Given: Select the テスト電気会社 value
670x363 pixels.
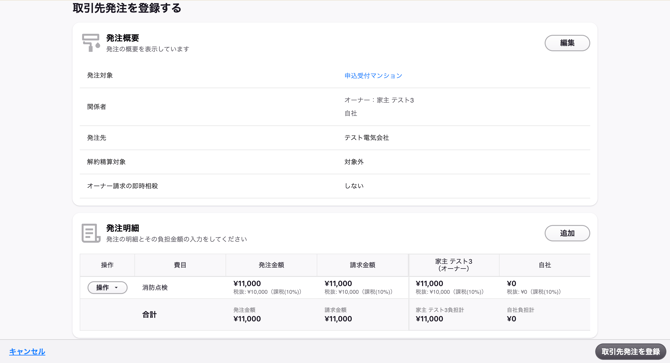Looking at the screenshot, I should coord(367,138).
